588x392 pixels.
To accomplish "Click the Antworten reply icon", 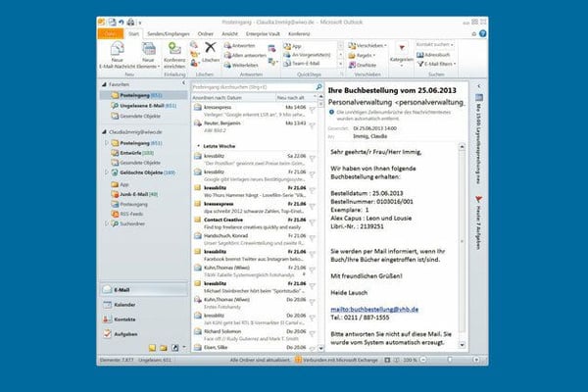I will (227, 46).
